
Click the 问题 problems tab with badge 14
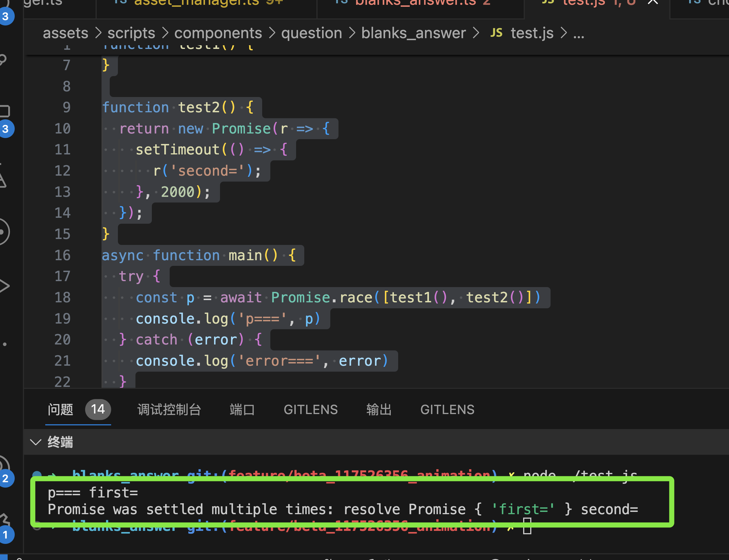click(61, 409)
